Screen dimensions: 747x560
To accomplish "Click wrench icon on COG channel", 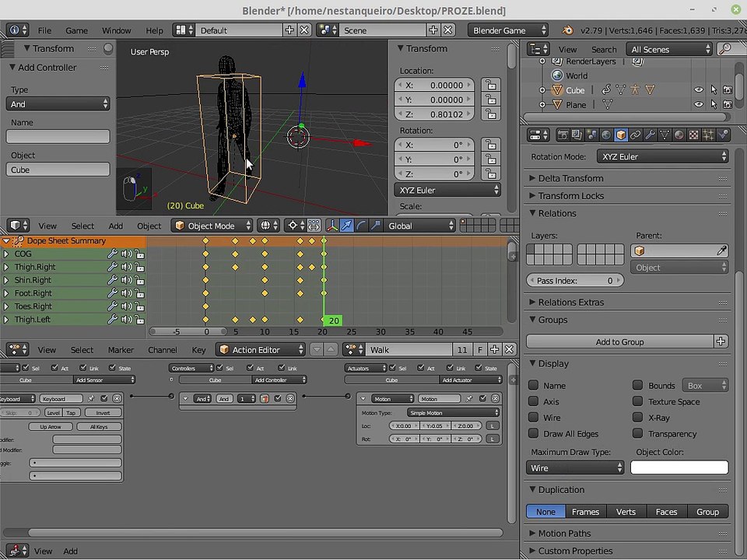I will [x=112, y=254].
